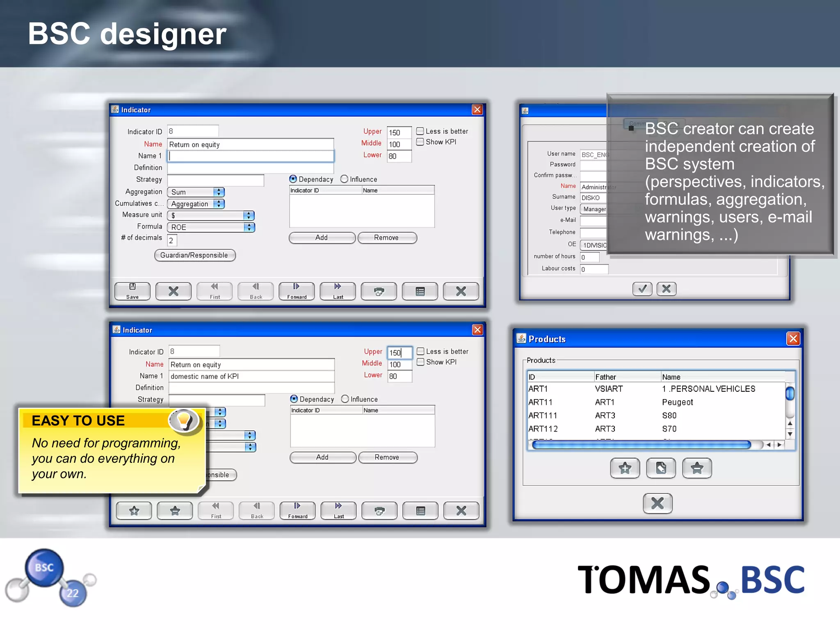This screenshot has height=630, width=840.
Task: Click the Surname DISKO field
Action: (x=593, y=198)
